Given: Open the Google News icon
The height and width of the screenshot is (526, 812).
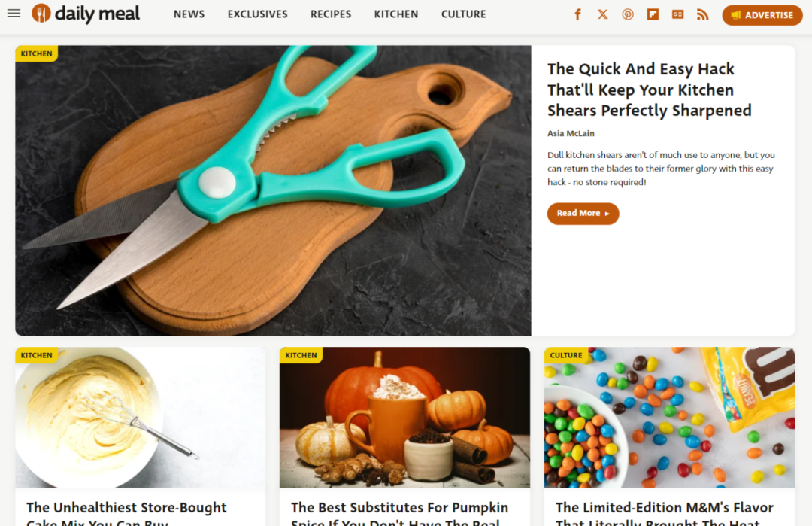Looking at the screenshot, I should click(x=677, y=14).
